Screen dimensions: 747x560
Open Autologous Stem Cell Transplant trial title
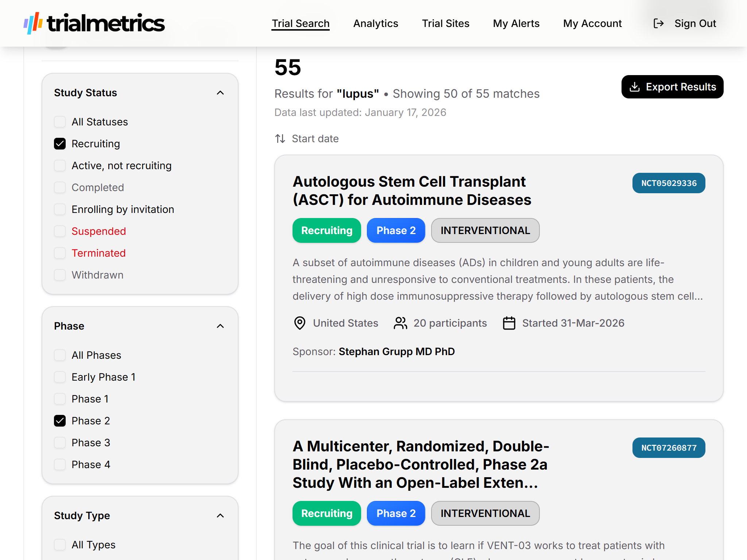(x=412, y=191)
